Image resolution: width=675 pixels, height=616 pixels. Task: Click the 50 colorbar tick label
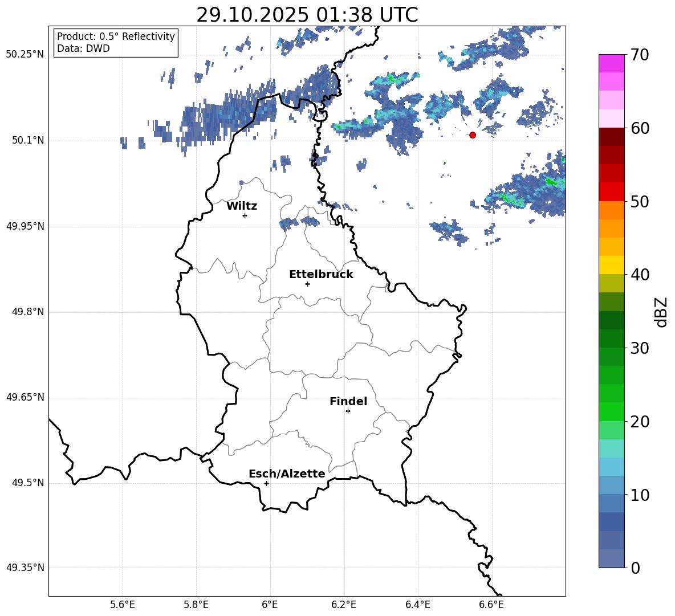640,201
